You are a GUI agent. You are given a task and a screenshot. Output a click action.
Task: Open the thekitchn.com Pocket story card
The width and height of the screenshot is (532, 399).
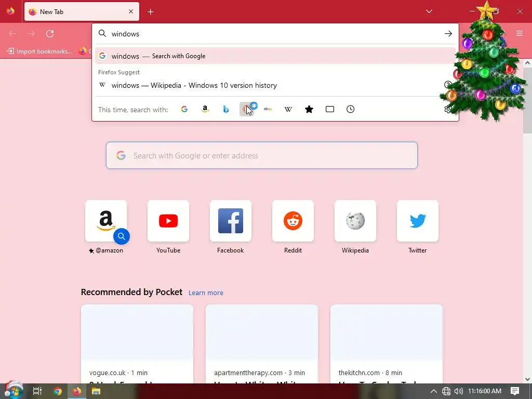coord(387,344)
